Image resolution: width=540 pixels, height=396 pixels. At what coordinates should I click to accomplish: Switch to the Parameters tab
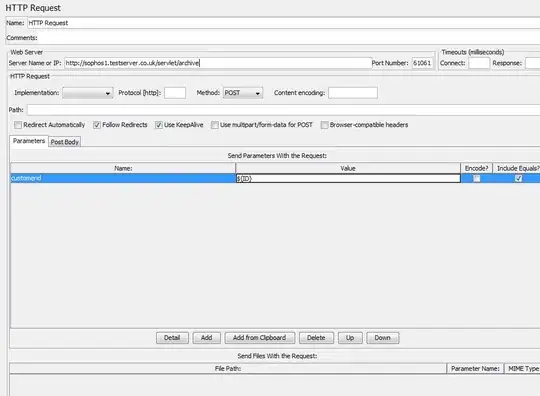[29, 141]
